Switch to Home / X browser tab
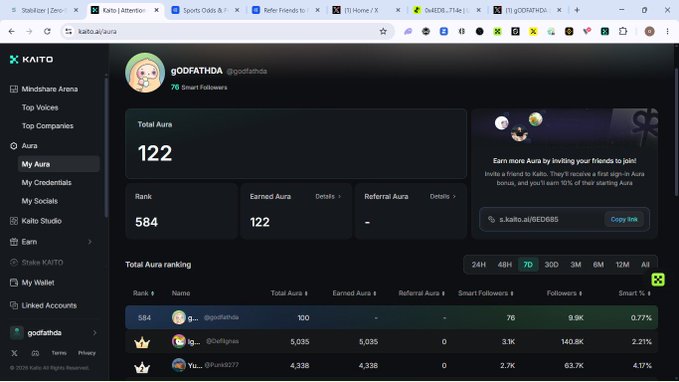The image size is (679, 382). pyautogui.click(x=365, y=10)
